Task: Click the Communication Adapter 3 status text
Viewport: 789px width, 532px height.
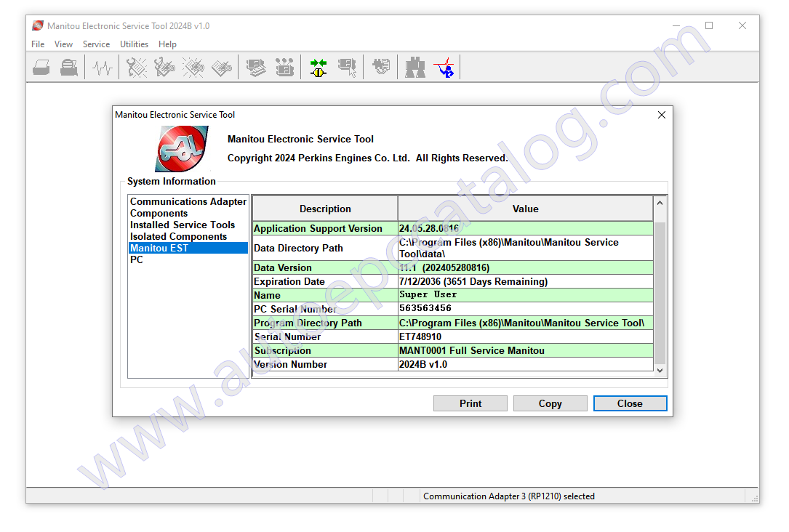Action: (509, 496)
